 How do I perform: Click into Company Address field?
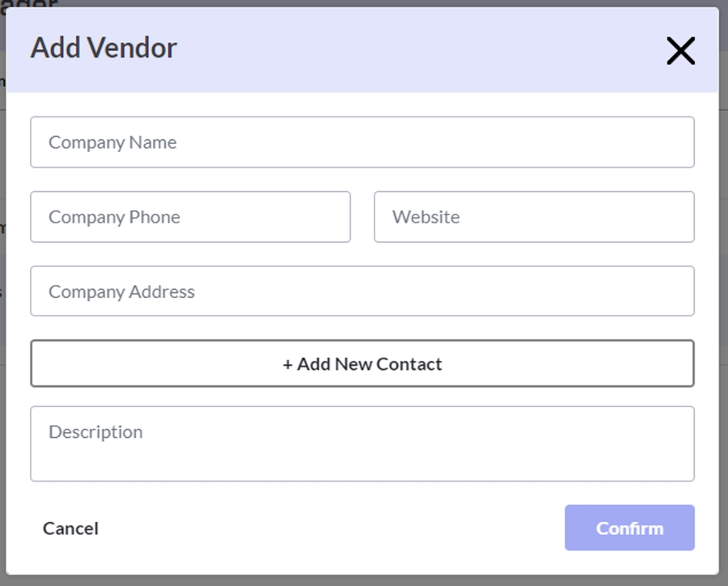(x=362, y=291)
